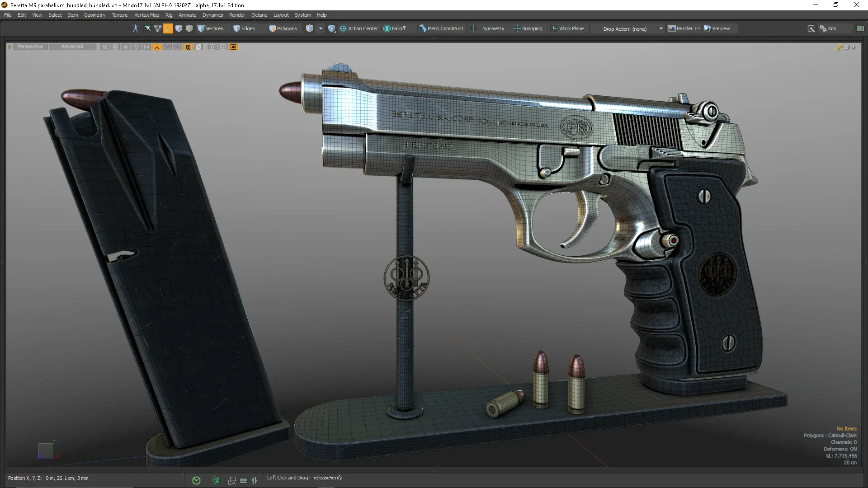Open the Texture menu
This screenshot has width=868, height=488.
[120, 15]
